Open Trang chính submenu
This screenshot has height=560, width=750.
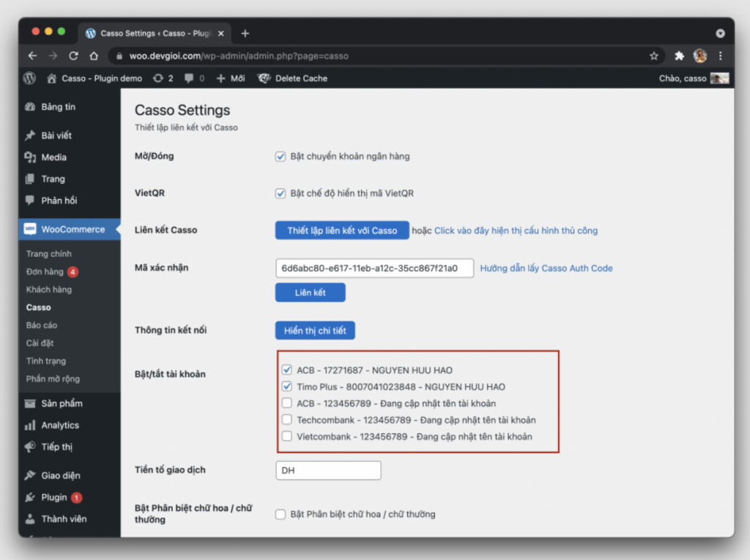pyautogui.click(x=49, y=253)
